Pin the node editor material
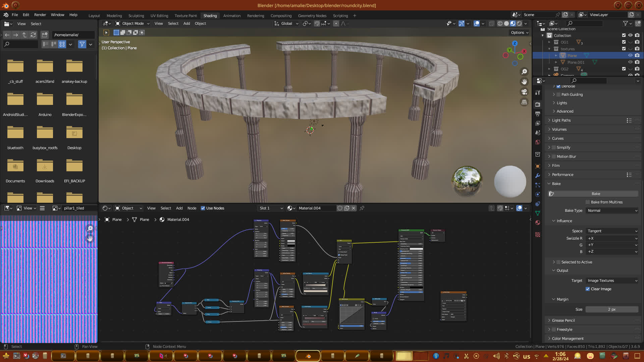The height and width of the screenshot is (362, 644). click(362, 208)
